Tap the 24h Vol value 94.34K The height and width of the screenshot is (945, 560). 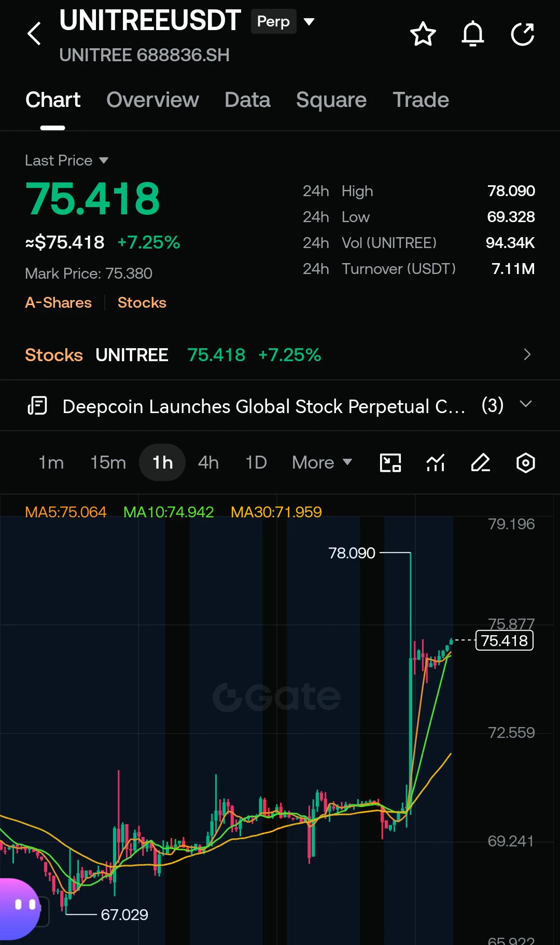510,243
